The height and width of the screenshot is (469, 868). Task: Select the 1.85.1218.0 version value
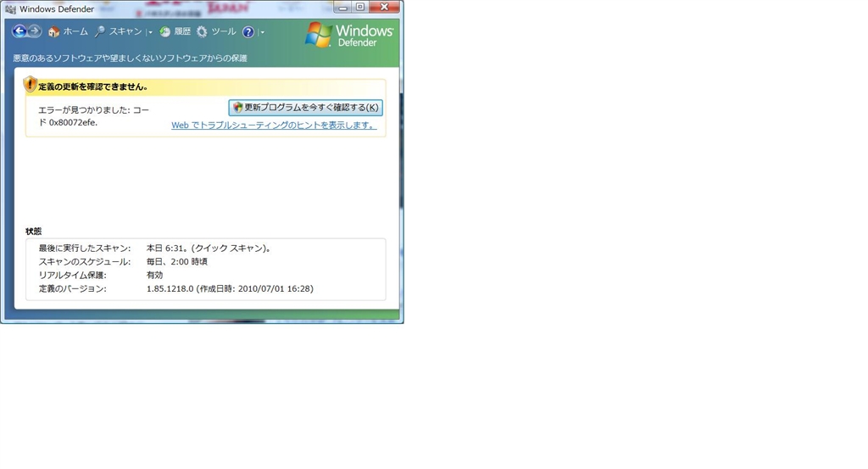click(170, 288)
